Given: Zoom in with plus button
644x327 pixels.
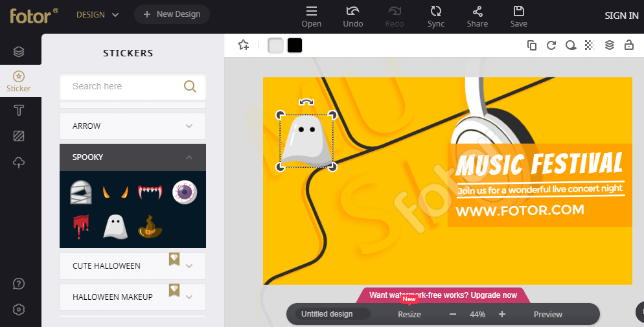Looking at the screenshot, I should (502, 314).
